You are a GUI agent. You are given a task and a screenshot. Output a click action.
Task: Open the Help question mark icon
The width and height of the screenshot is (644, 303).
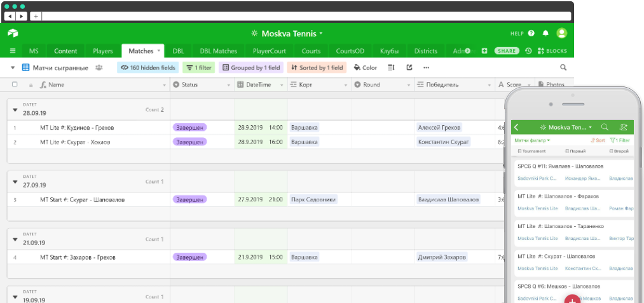click(531, 33)
